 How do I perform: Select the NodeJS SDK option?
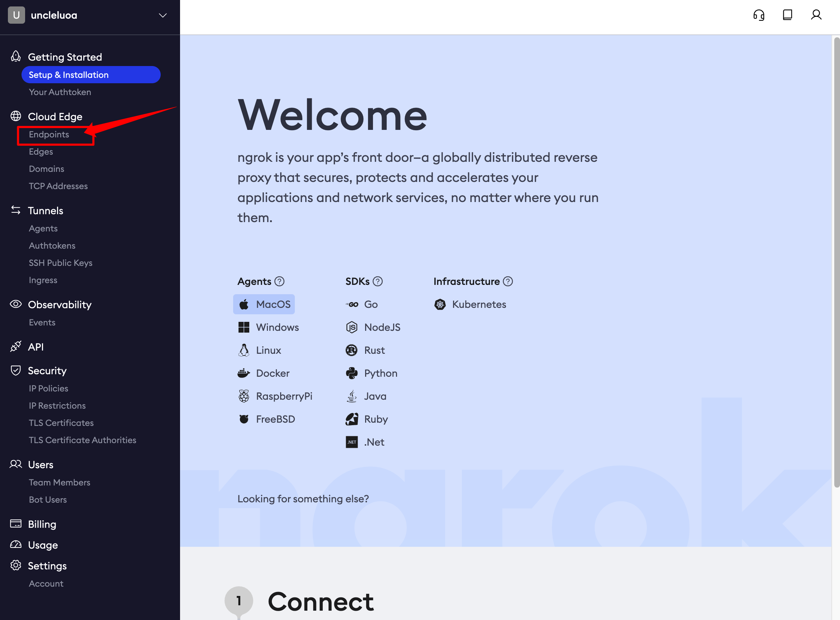click(373, 327)
